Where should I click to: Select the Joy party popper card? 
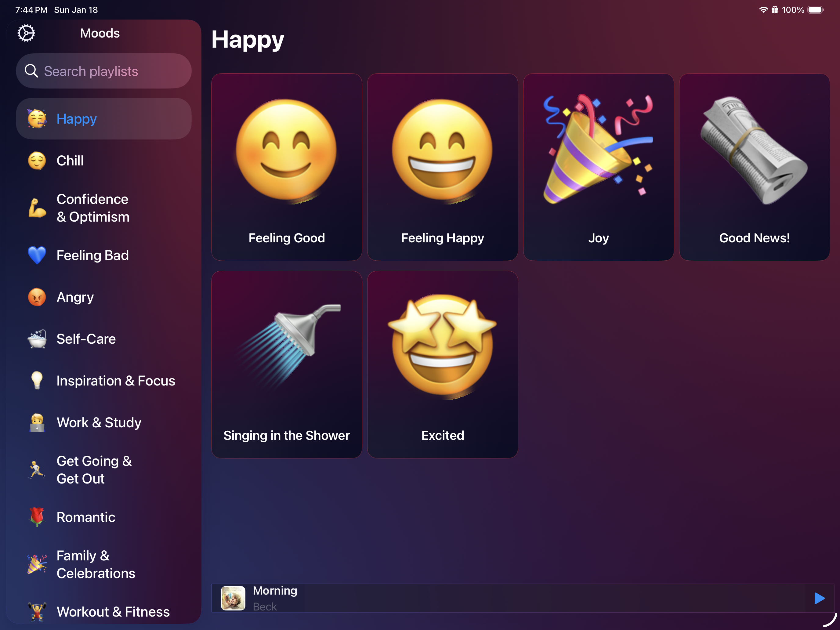(x=598, y=167)
